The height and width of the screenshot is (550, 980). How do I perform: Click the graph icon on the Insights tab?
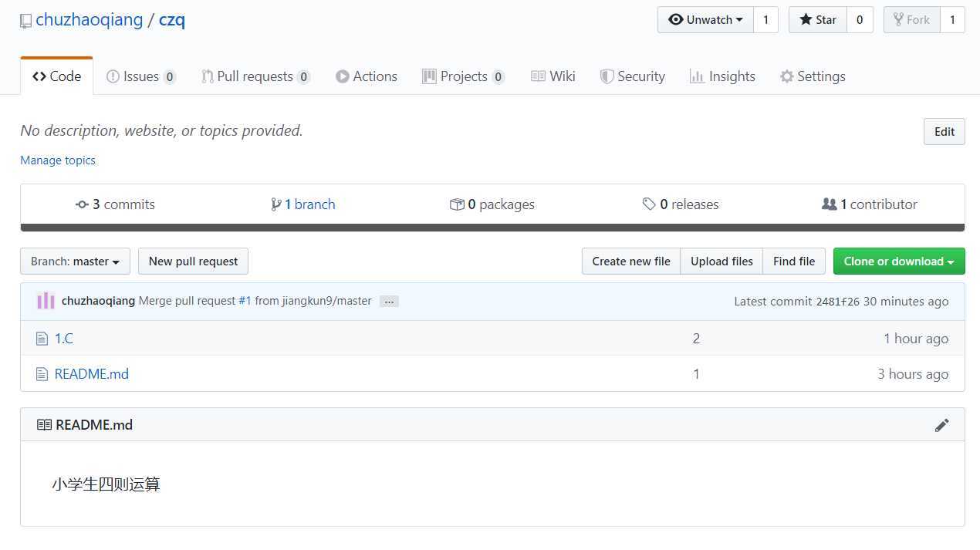(697, 76)
